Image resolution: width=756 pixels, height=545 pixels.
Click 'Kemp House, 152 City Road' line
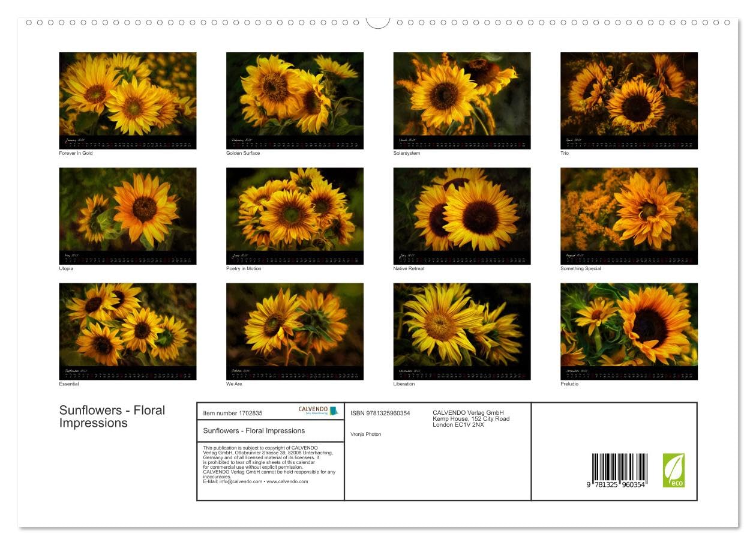coord(471,419)
